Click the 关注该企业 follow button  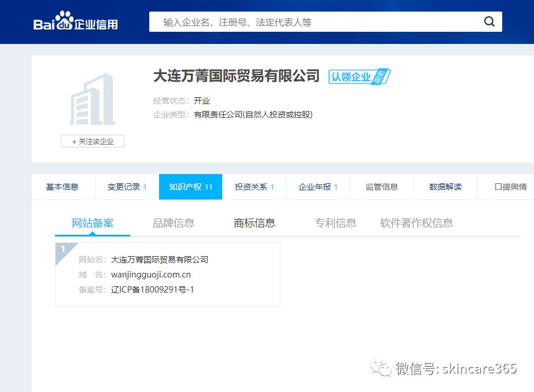92,141
